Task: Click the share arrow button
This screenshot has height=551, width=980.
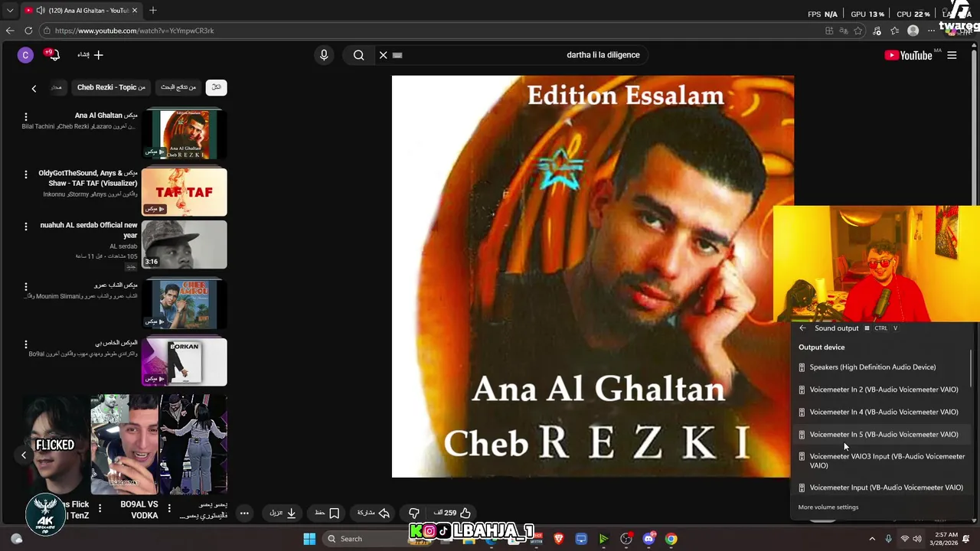Action: tap(374, 513)
